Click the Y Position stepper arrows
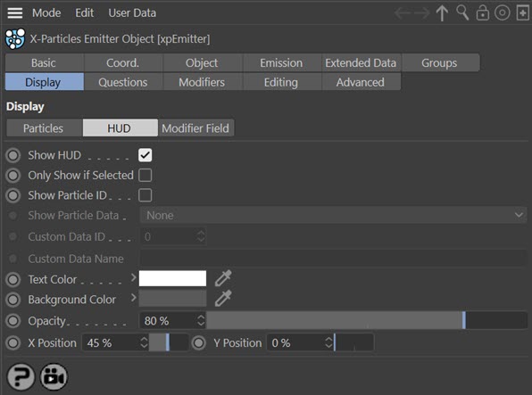Screen dimensions: 532x395 [x=328, y=342]
